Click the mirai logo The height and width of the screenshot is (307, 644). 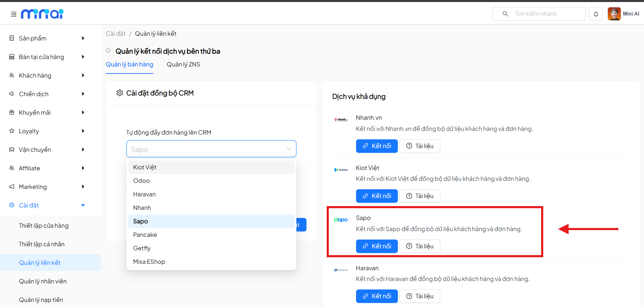[x=42, y=14]
